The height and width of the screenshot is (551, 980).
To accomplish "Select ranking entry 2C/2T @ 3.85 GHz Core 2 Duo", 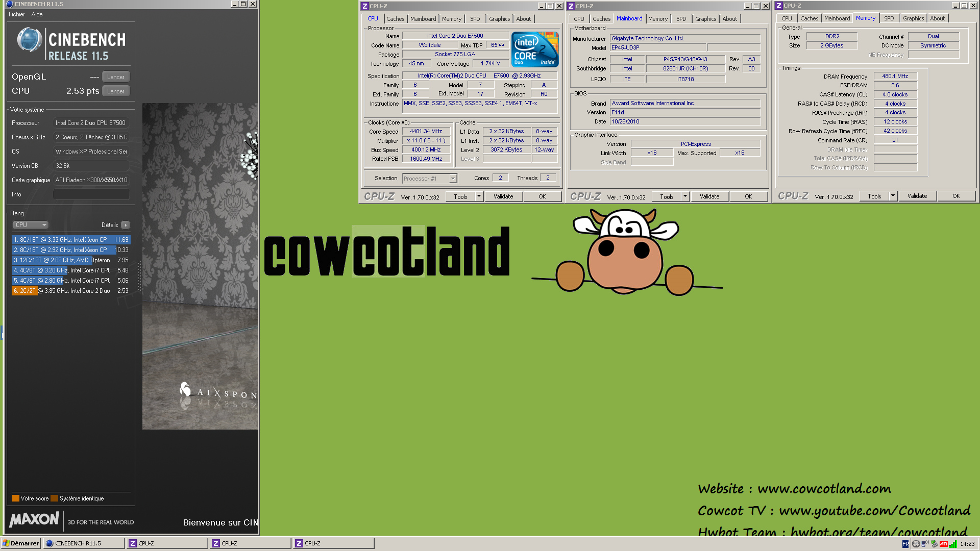I will pyautogui.click(x=71, y=291).
